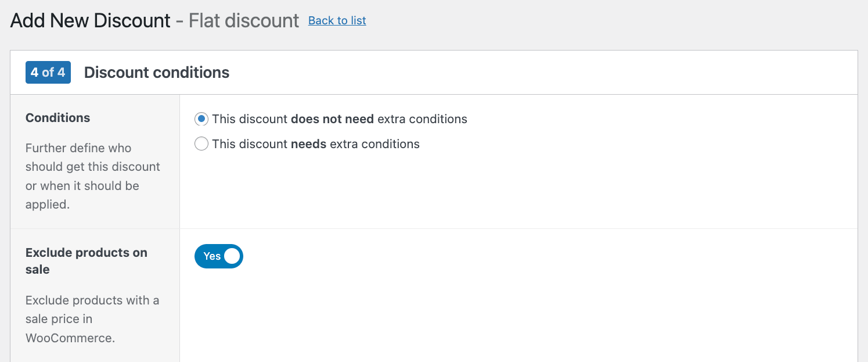
Task: Click the Exclude products on sale label
Action: point(87,261)
